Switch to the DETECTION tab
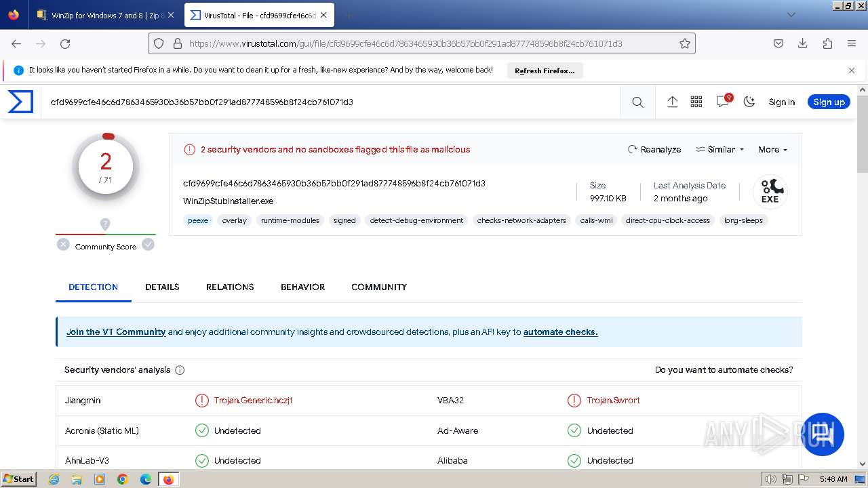 click(x=94, y=287)
